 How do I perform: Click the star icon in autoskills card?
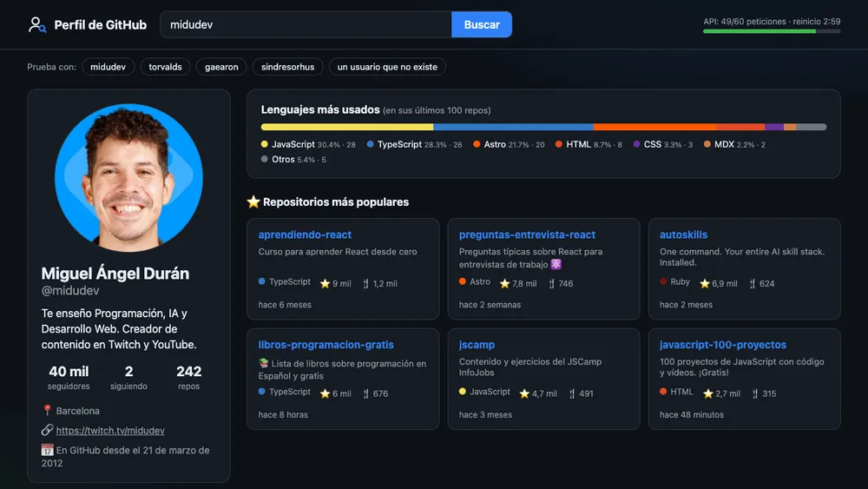(705, 283)
